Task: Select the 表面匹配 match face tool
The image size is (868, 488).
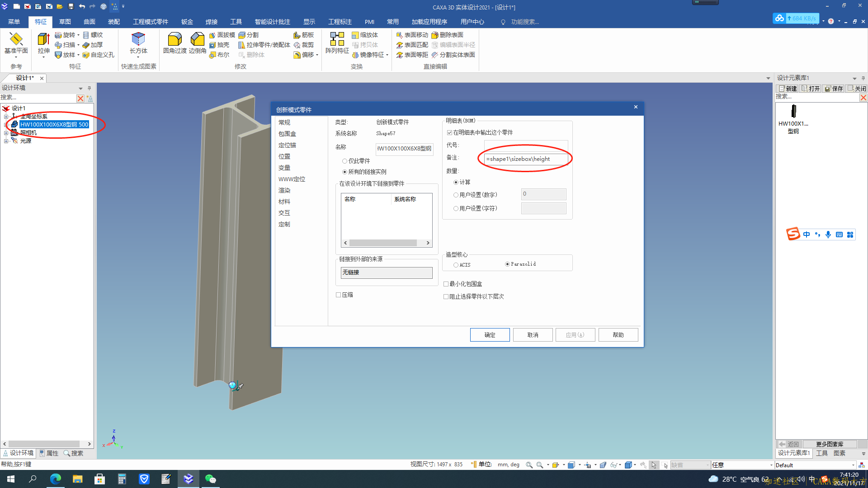Action: point(412,45)
